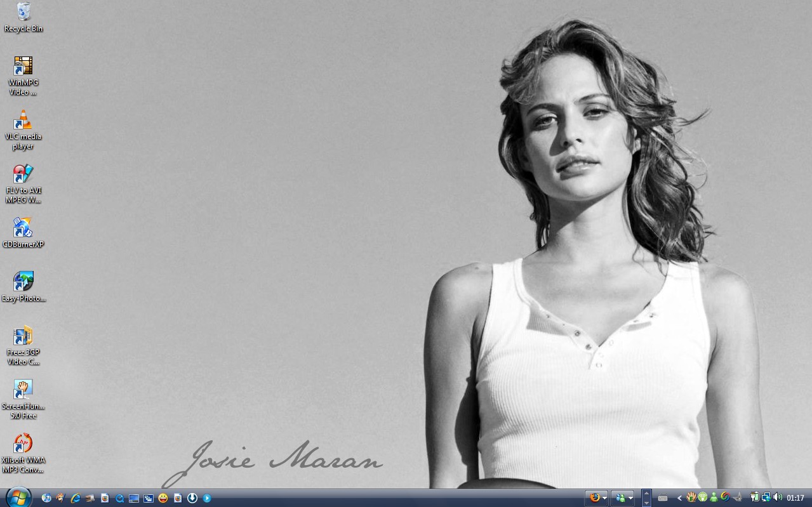Select Xilisoft WMA MP3 Converter shortcut
Screen dimensions: 812x507
[23, 444]
